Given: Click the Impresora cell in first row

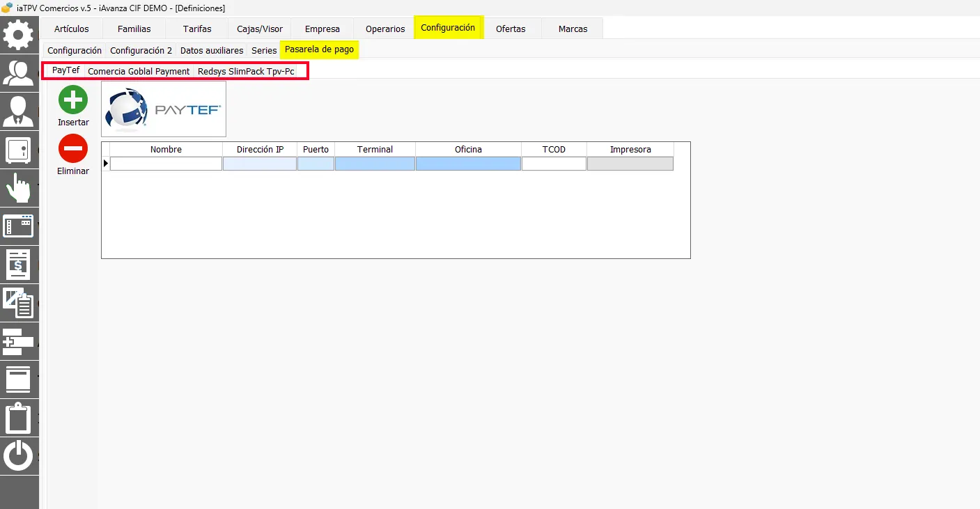Looking at the screenshot, I should pyautogui.click(x=630, y=164).
